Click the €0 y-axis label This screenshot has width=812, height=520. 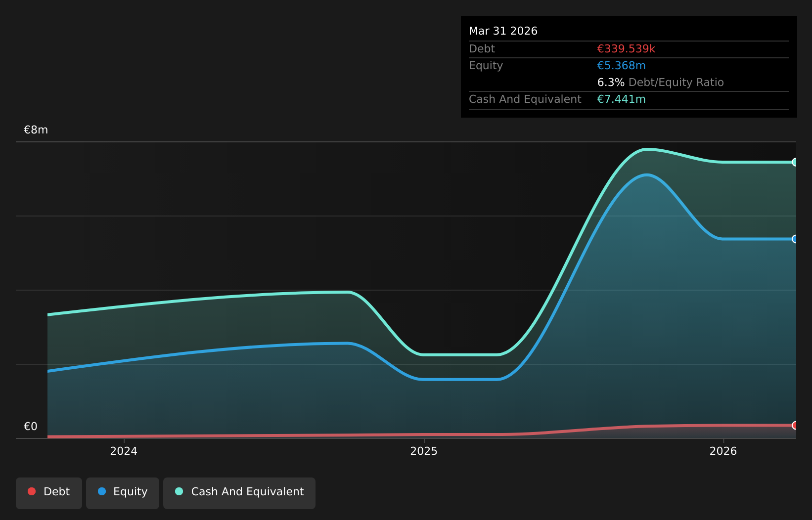click(31, 427)
